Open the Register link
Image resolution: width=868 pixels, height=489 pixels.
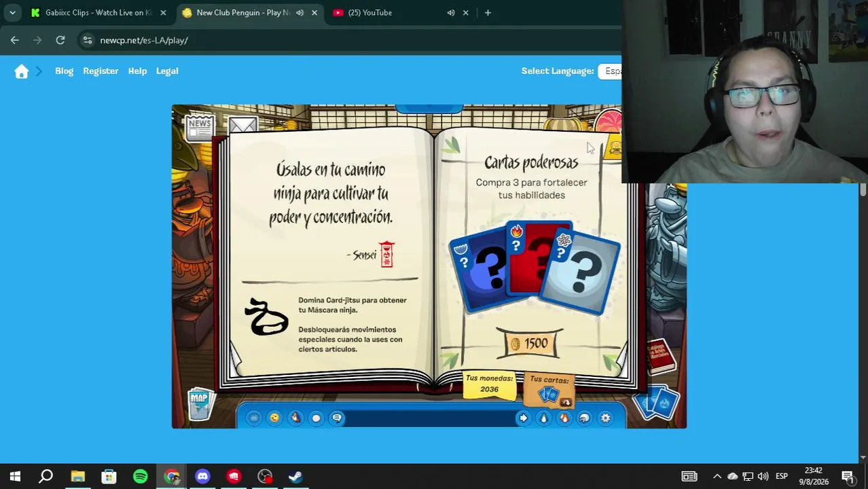[101, 71]
